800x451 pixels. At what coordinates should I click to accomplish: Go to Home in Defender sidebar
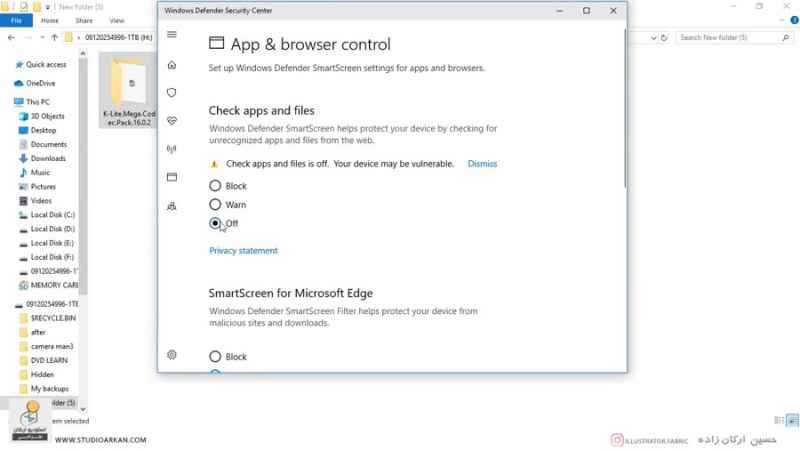[172, 65]
